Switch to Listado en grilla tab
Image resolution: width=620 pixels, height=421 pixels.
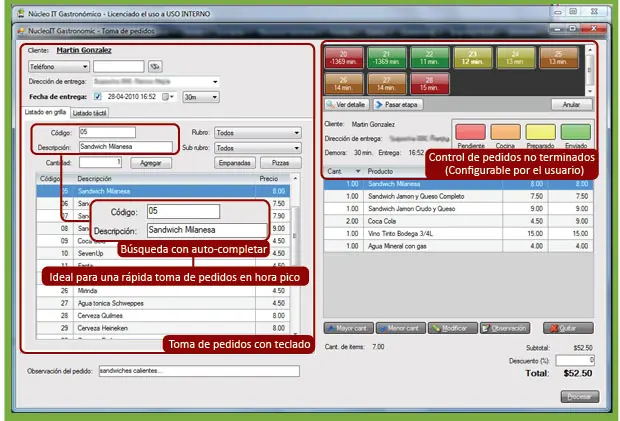click(45, 112)
